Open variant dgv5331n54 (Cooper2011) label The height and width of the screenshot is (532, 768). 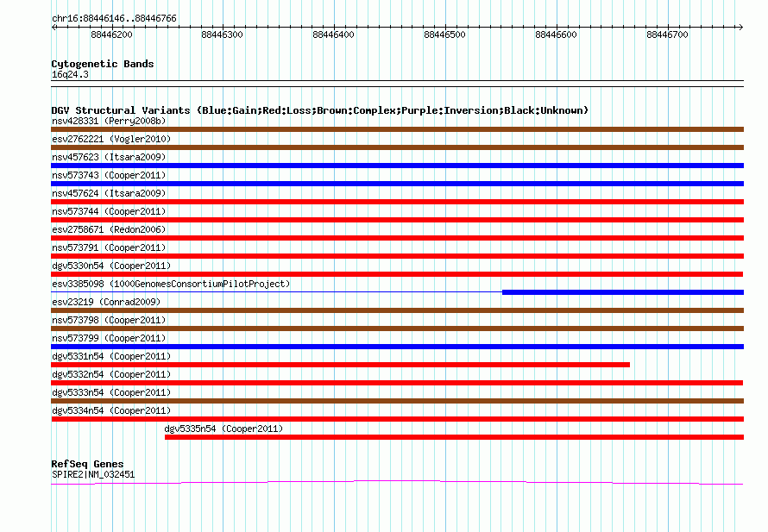point(111,356)
